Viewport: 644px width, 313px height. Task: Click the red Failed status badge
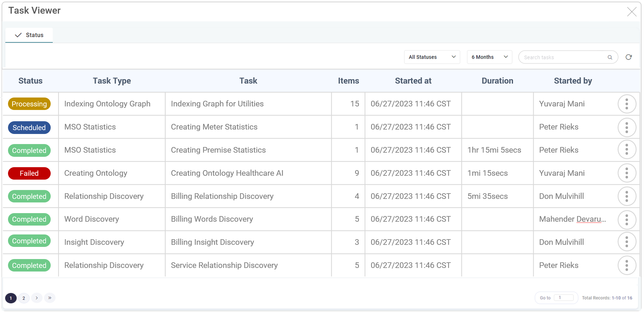coord(29,173)
